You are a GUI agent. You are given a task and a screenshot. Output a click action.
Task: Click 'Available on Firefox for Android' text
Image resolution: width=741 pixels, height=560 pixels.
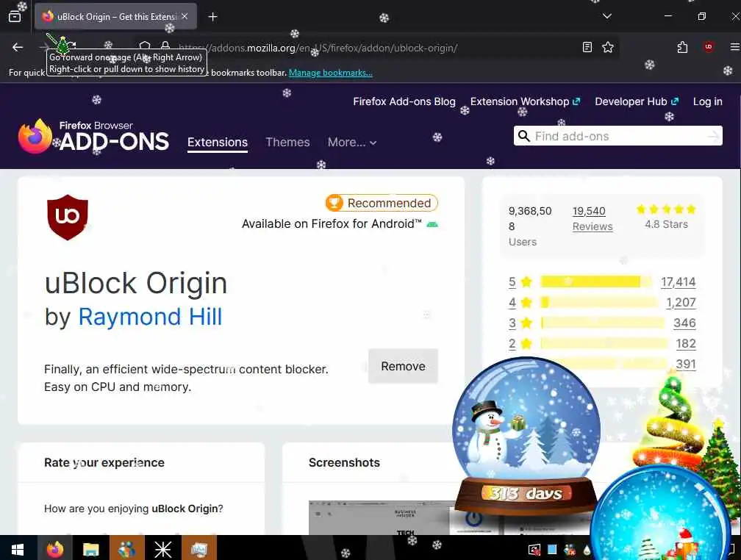pyautogui.click(x=332, y=224)
